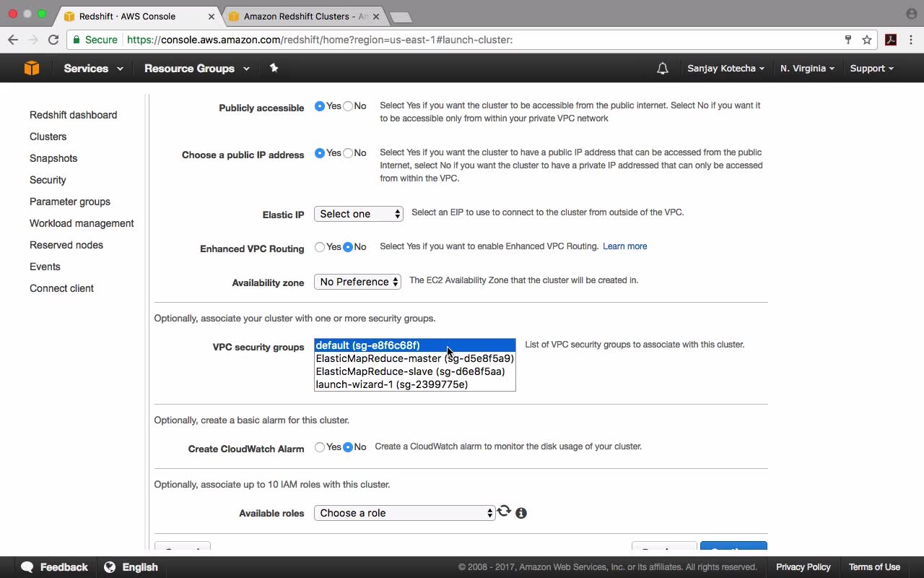Screen dimensions: 924x578
Task: Open the N. Virginia region menu
Action: coord(807,69)
